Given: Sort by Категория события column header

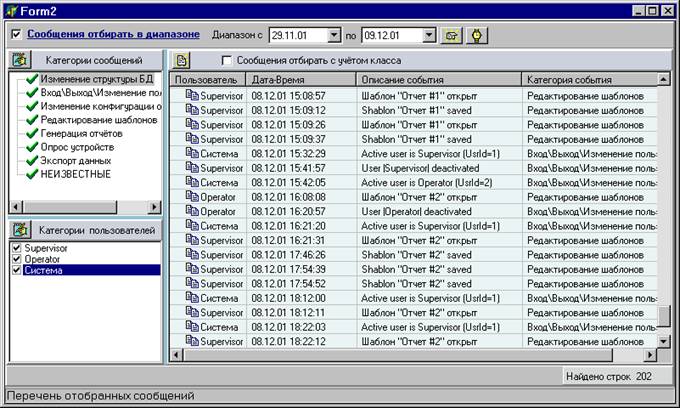Looking at the screenshot, I should (590, 80).
